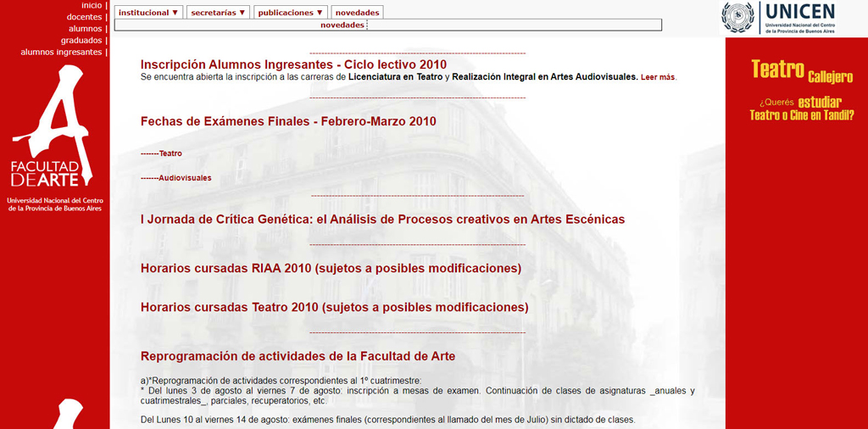Open the graduados sidebar link
Viewport: 868px width, 429px height.
(x=81, y=41)
